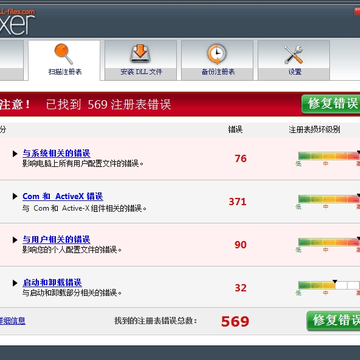Image resolution: width=360 pixels, height=360 pixels.
Task: Click damage level bar for Com 和 ActiveX
Action: (x=329, y=199)
